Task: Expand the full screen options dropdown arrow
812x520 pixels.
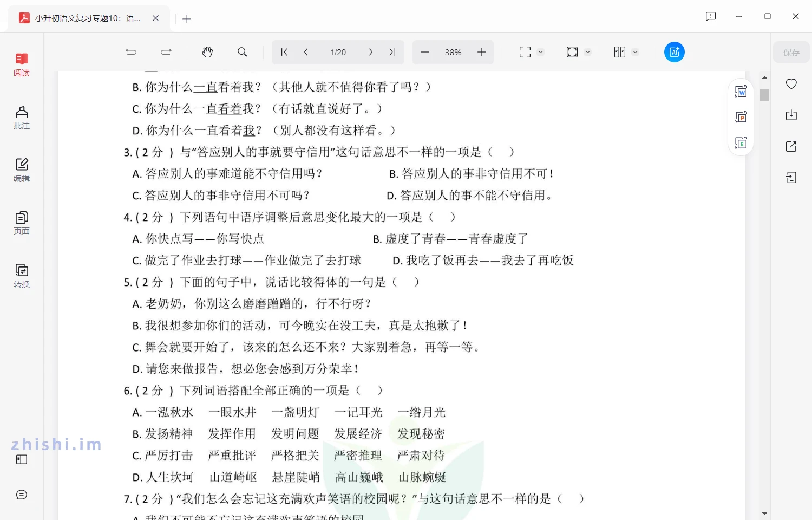Action: [x=540, y=52]
